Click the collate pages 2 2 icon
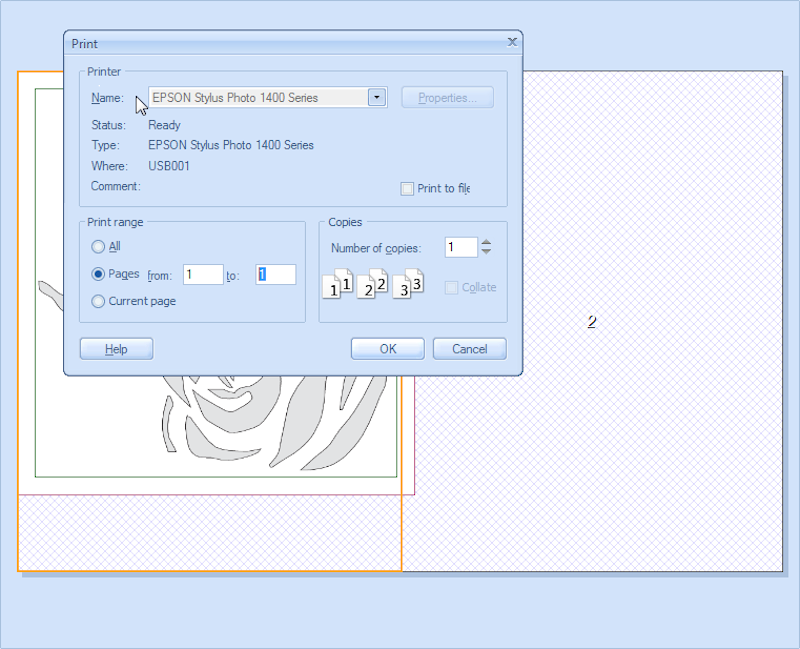The height and width of the screenshot is (649, 800). [x=372, y=284]
